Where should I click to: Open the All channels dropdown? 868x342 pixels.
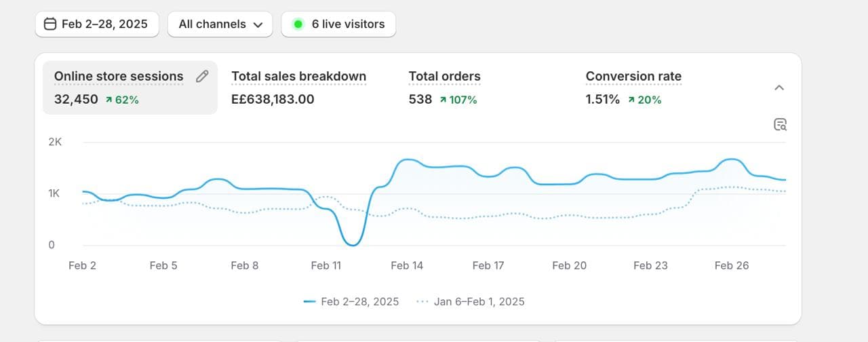220,24
